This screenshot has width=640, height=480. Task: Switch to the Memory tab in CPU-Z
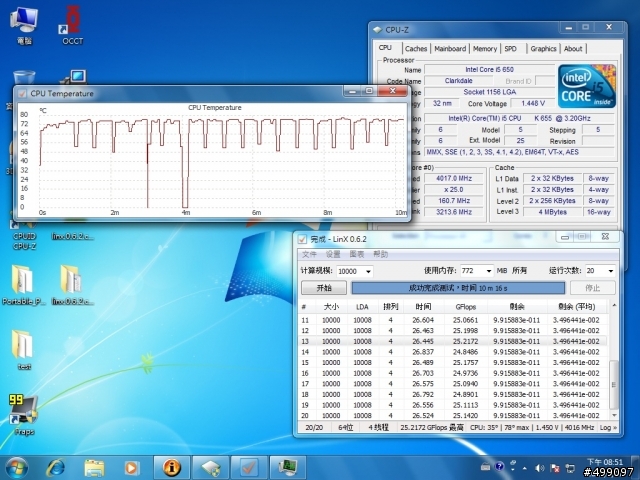tap(485, 49)
